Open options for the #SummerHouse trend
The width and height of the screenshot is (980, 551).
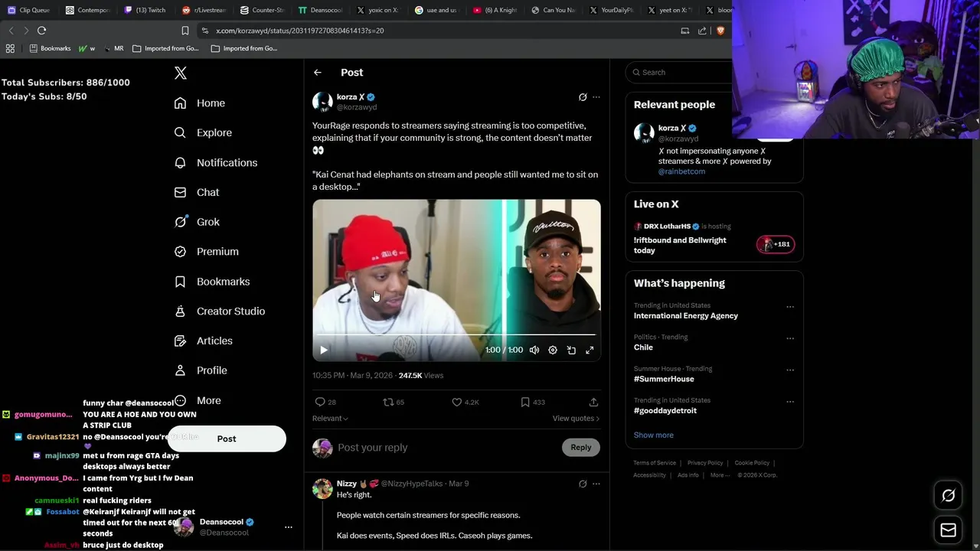[790, 370]
